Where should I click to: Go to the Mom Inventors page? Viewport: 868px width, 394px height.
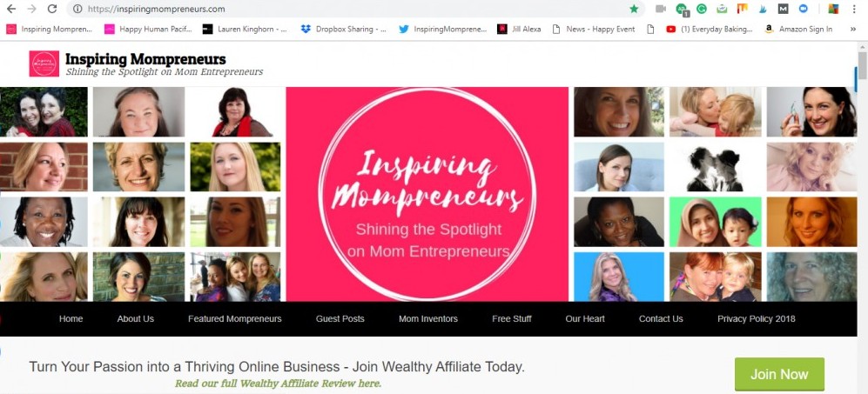coord(428,318)
